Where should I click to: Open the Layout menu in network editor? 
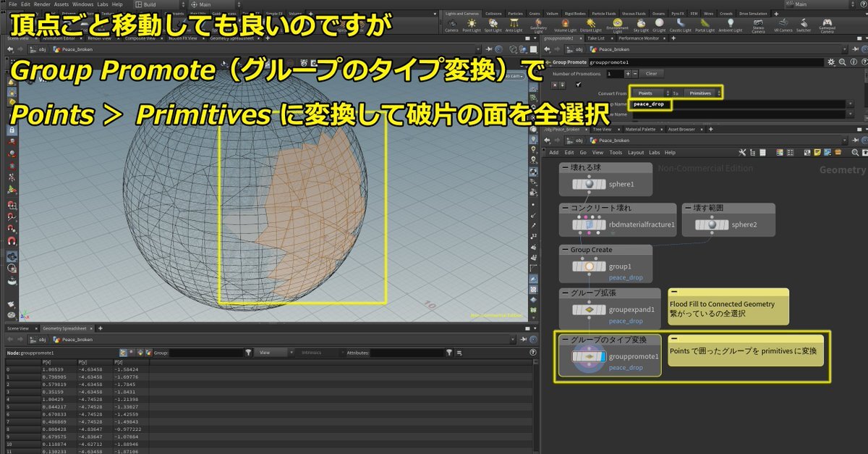[636, 153]
